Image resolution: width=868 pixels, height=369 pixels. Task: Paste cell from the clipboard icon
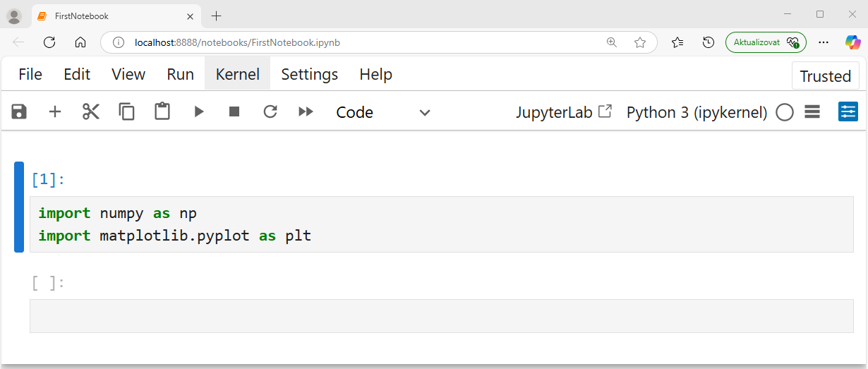[x=163, y=111]
